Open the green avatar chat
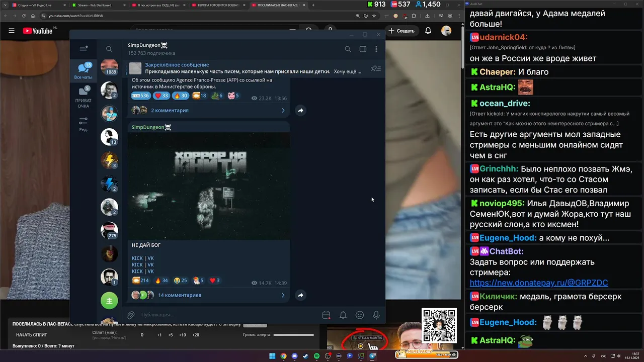 click(x=109, y=300)
